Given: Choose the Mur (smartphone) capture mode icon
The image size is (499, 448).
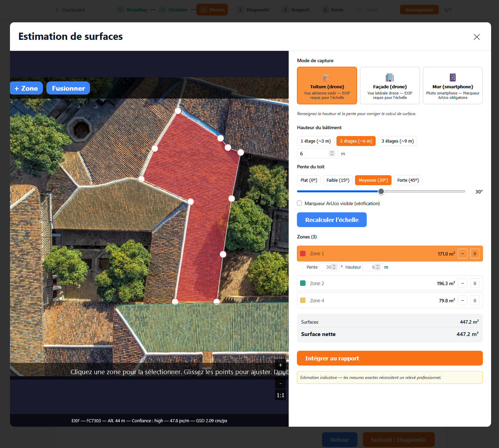Looking at the screenshot, I should [452, 77].
